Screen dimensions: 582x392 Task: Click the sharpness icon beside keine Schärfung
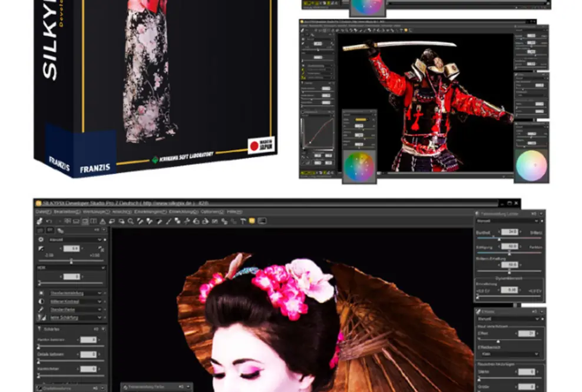pyautogui.click(x=42, y=317)
